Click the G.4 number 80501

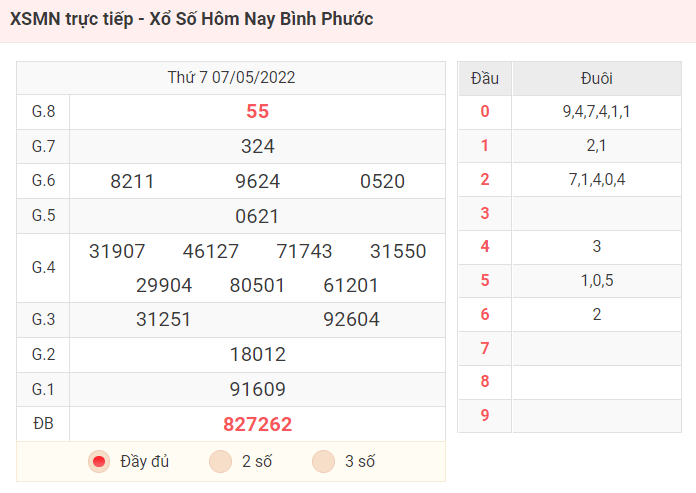pyautogui.click(x=257, y=285)
